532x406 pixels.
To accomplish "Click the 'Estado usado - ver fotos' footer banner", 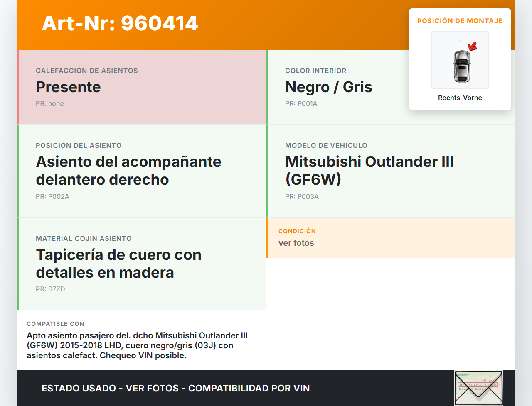I will click(175, 388).
